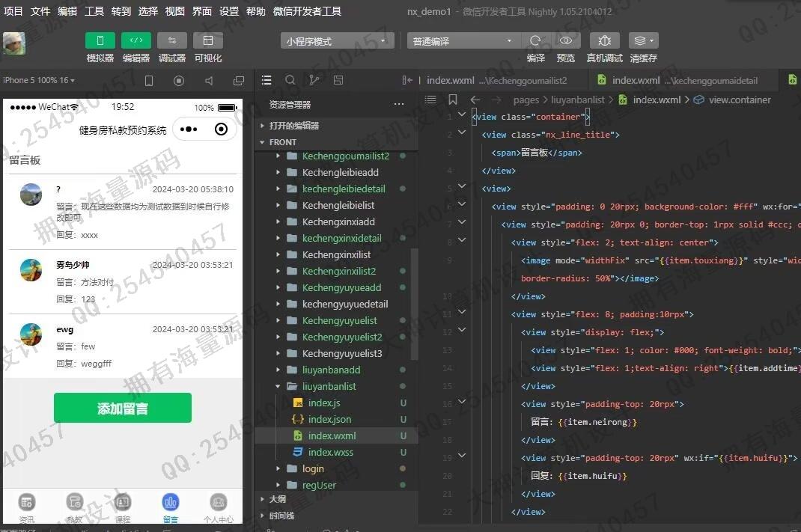Click the simulator record circle icon
801x532 pixels.
(179, 81)
